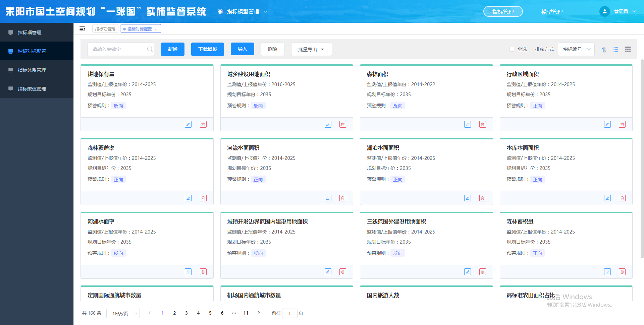The height and width of the screenshot is (325, 644).
Task: Click the 下载模板 button
Action: pyautogui.click(x=208, y=49)
